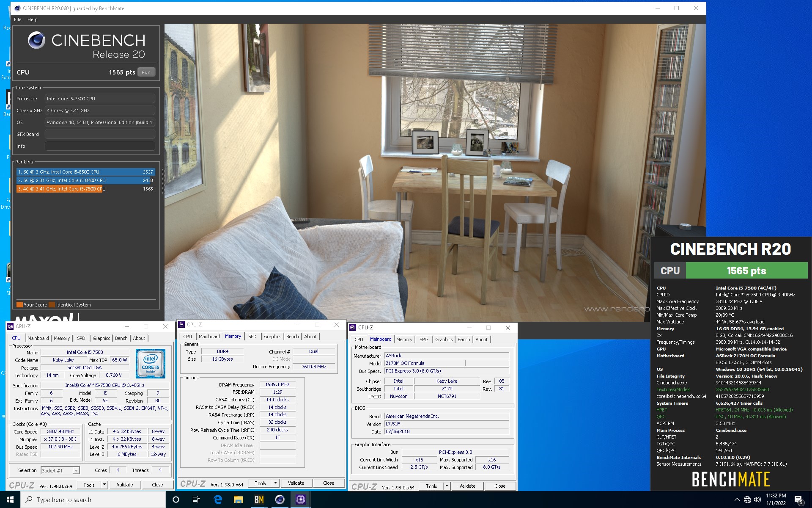Click the CPU-Z icon in left window title
812x508 pixels.
coord(11,326)
